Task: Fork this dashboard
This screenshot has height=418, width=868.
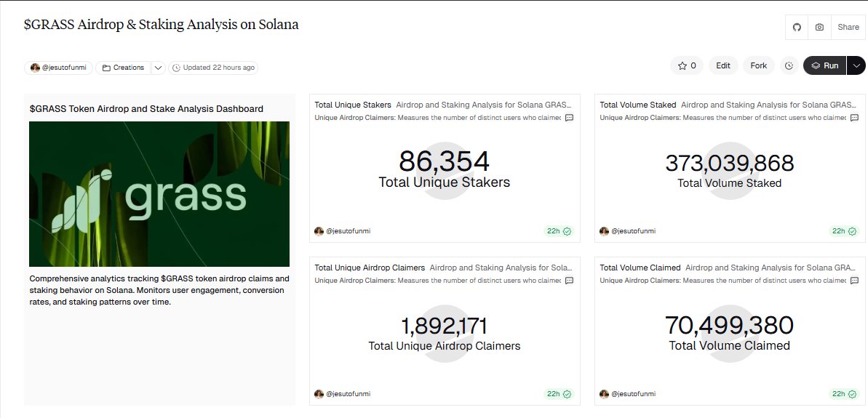Action: click(x=758, y=65)
